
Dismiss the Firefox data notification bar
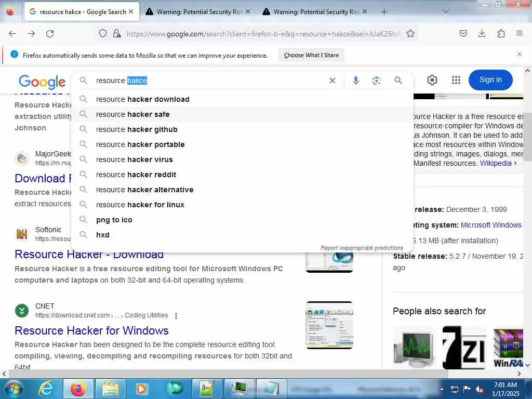519,54
